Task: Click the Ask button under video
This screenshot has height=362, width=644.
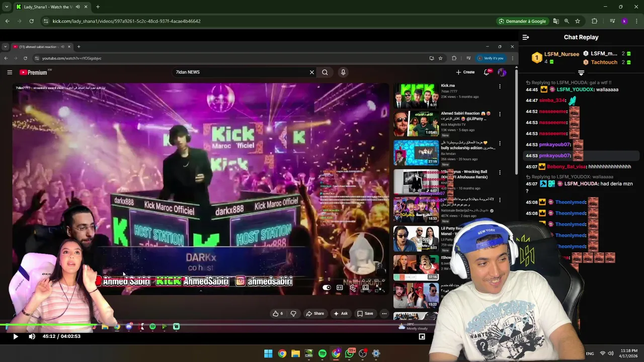Action: coord(341,314)
